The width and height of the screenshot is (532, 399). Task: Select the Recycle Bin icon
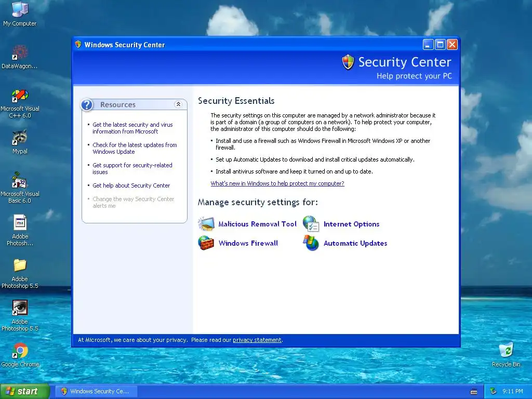tap(506, 351)
